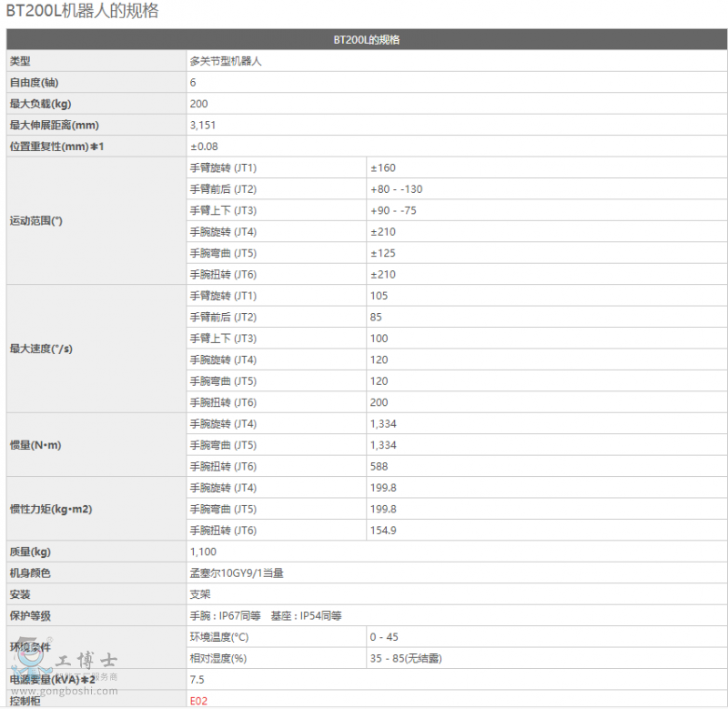Click the 多关节型机器人 value cell

coord(227,61)
